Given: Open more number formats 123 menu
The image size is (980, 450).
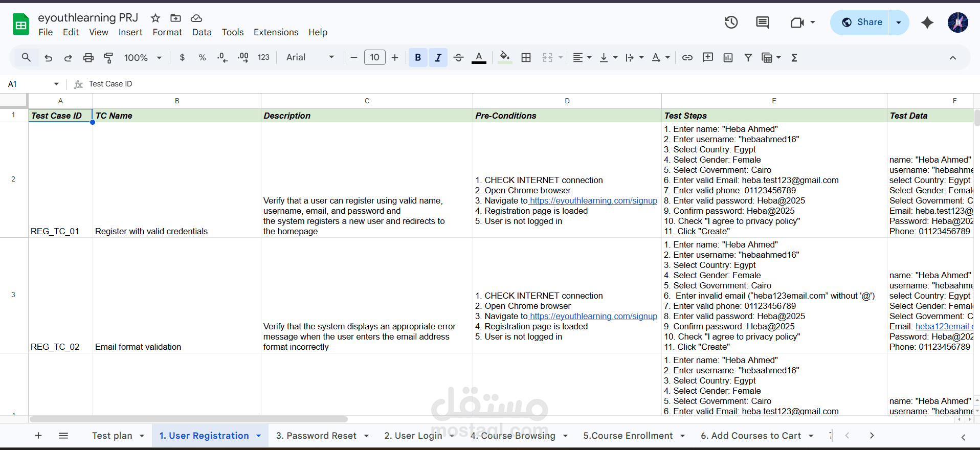Looking at the screenshot, I should 263,58.
